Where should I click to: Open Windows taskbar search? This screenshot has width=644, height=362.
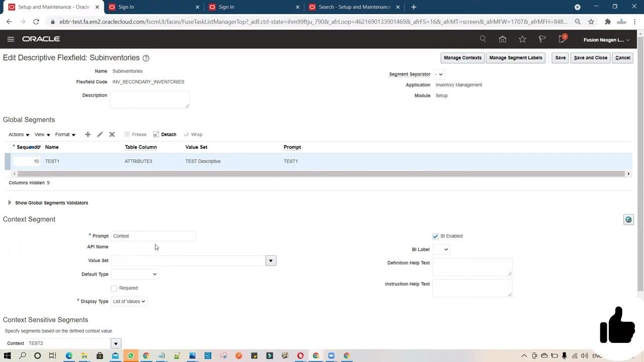tap(23, 356)
